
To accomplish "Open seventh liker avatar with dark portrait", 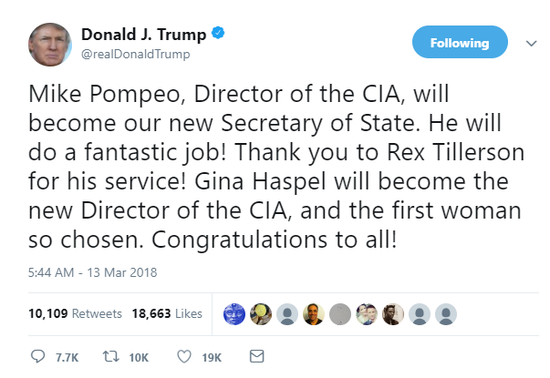I will (x=393, y=314).
